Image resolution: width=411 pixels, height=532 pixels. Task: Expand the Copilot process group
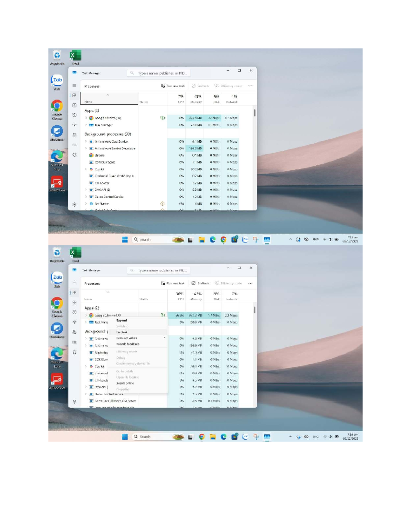[86, 169]
